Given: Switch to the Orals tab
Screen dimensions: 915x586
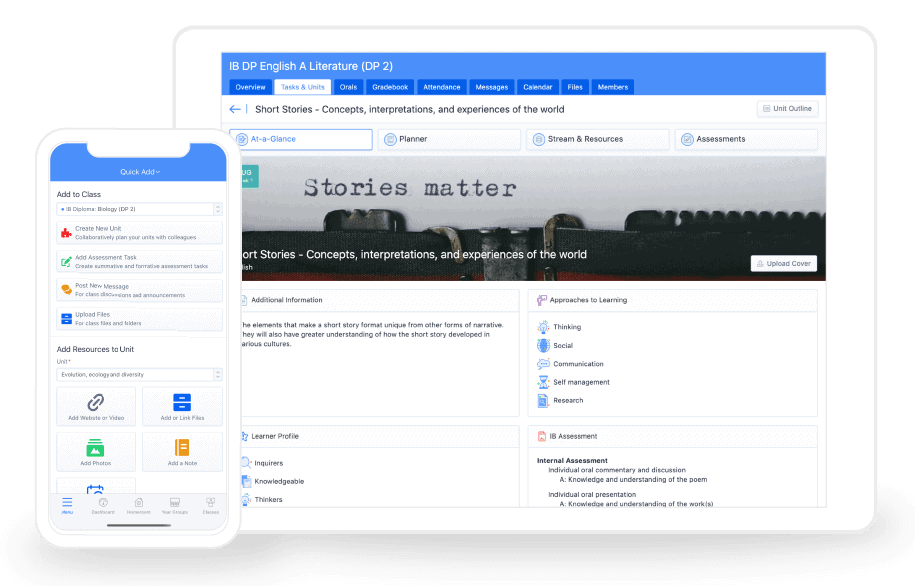Looking at the screenshot, I should (x=348, y=87).
